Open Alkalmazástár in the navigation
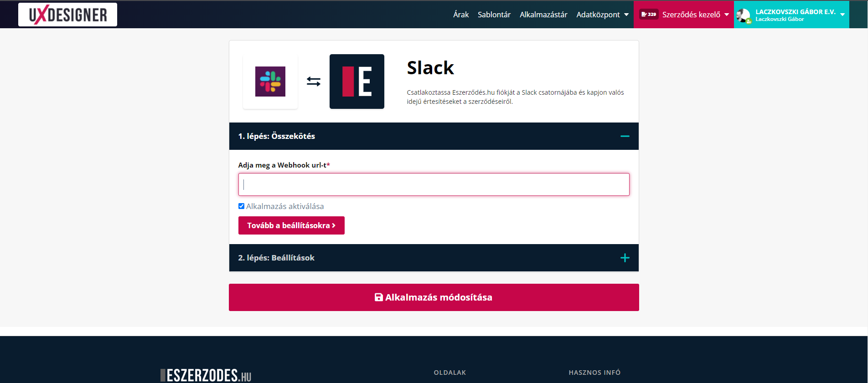Viewport: 868px width, 383px height. coord(543,15)
